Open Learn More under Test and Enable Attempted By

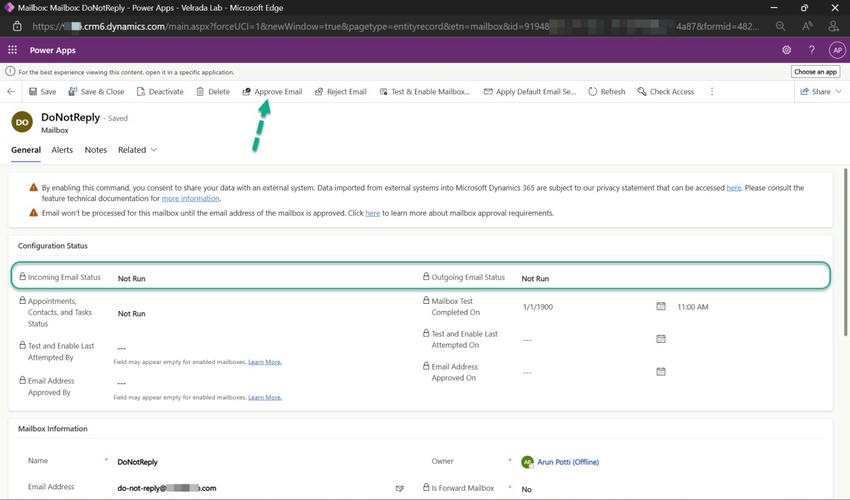click(x=265, y=362)
